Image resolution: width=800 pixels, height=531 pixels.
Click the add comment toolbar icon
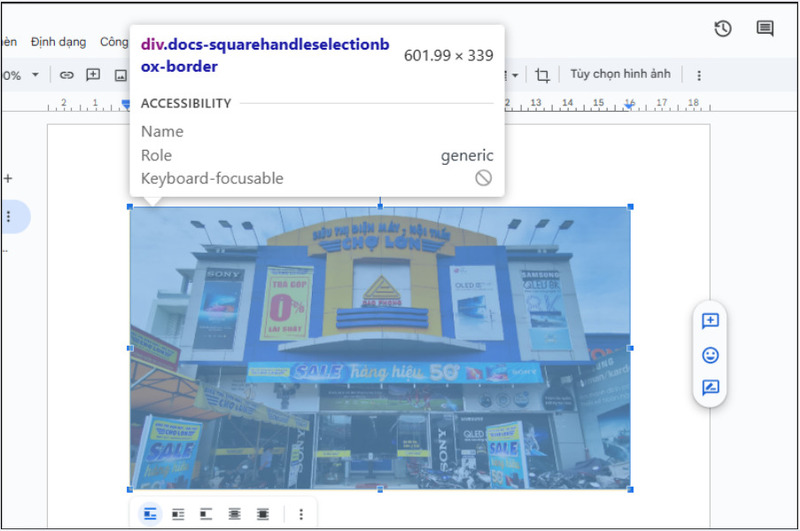(x=93, y=75)
